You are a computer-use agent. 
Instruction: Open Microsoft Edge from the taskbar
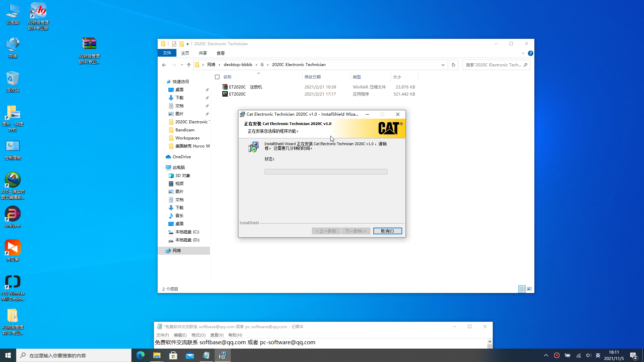(x=141, y=355)
